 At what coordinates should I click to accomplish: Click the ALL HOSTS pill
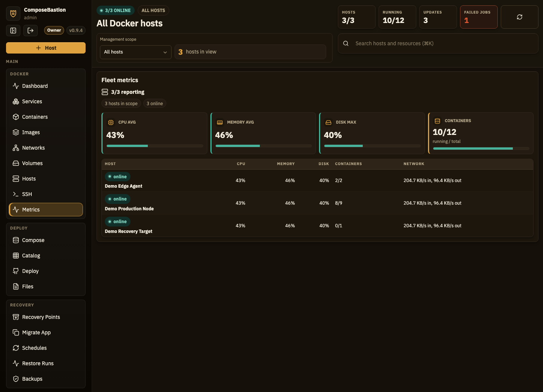coord(153,11)
